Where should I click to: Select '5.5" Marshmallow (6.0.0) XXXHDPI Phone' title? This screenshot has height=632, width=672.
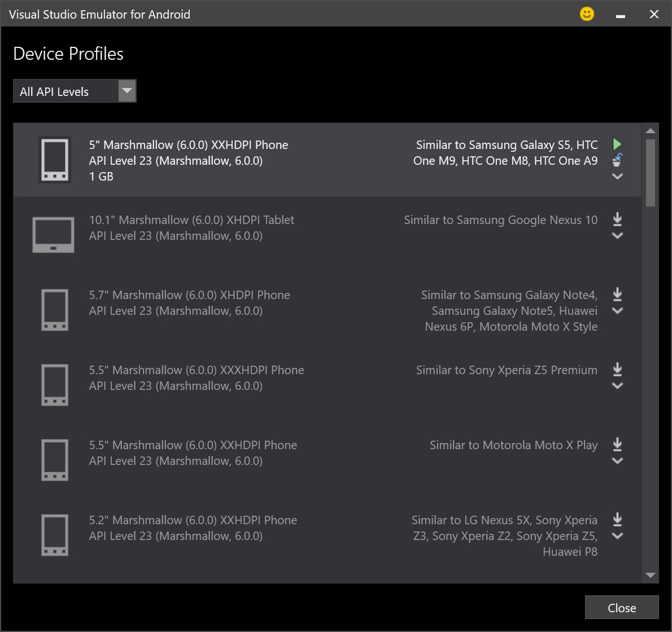pos(197,370)
